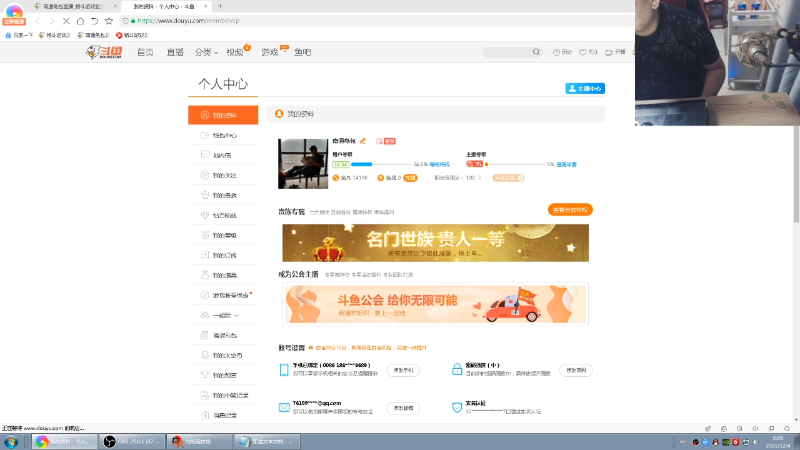Open the 游戏 games nav item

tap(270, 52)
